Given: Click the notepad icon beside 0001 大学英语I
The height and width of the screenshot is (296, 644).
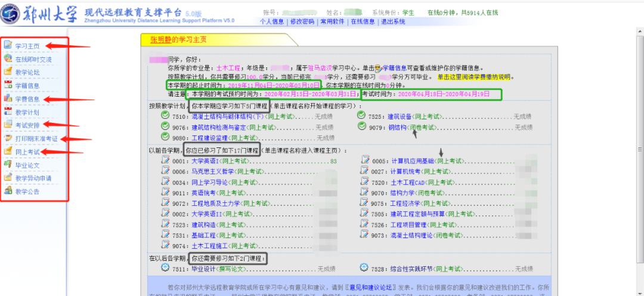Looking at the screenshot, I should click(x=166, y=159).
